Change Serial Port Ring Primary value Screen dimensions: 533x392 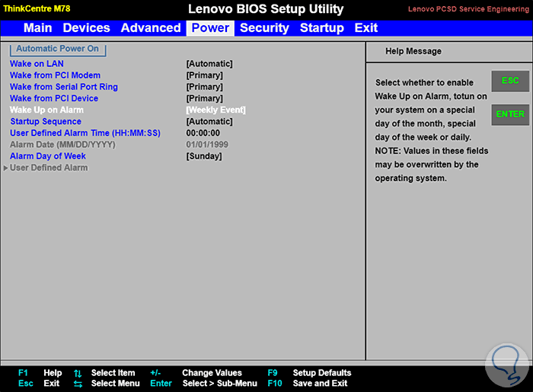(x=205, y=87)
